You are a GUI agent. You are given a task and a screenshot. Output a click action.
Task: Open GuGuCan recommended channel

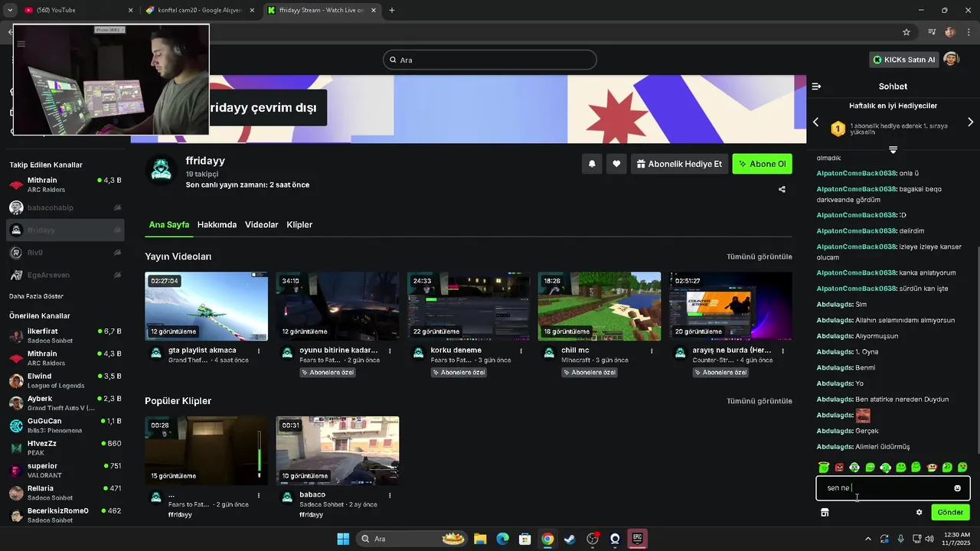pos(65,425)
